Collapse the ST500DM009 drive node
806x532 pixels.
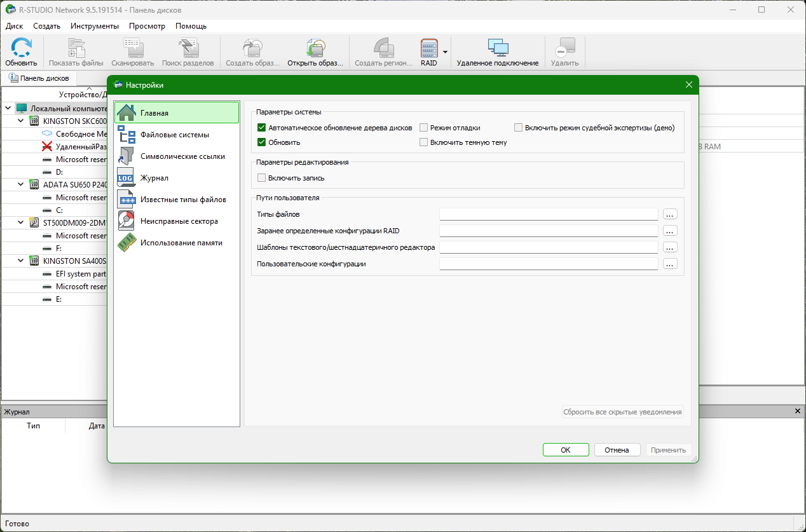[x=21, y=222]
